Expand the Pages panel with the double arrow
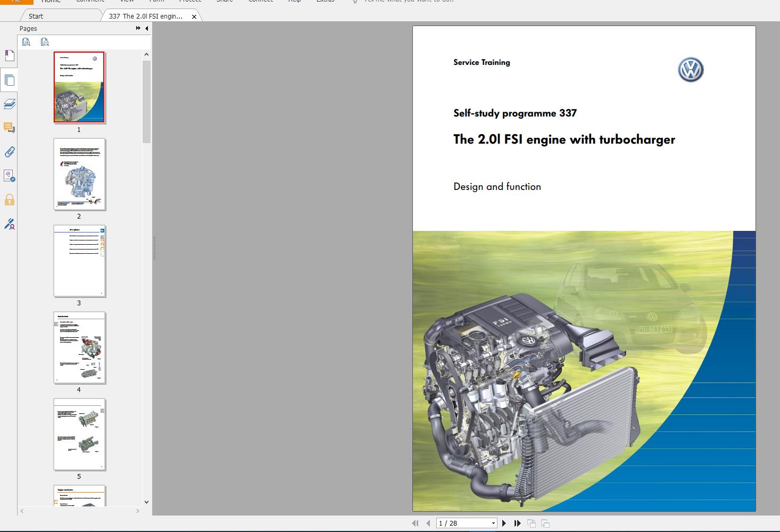The image size is (780, 532). pyautogui.click(x=138, y=28)
